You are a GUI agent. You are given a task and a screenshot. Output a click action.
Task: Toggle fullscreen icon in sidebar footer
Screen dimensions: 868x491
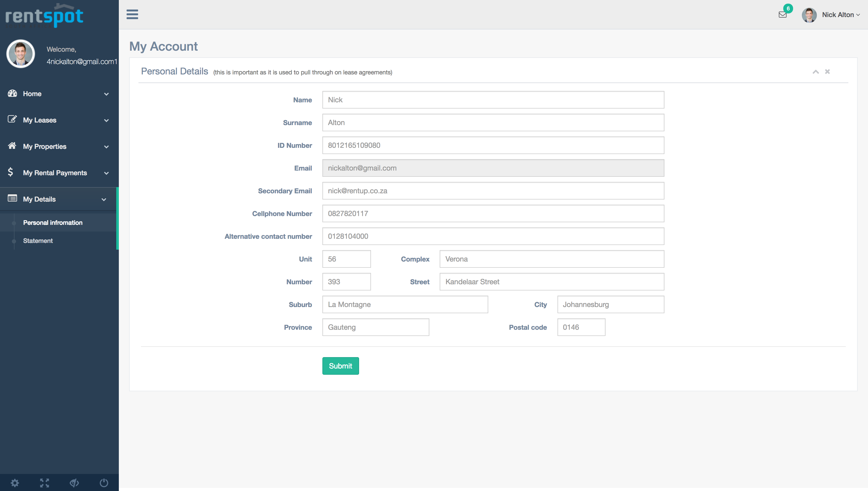[x=44, y=482]
